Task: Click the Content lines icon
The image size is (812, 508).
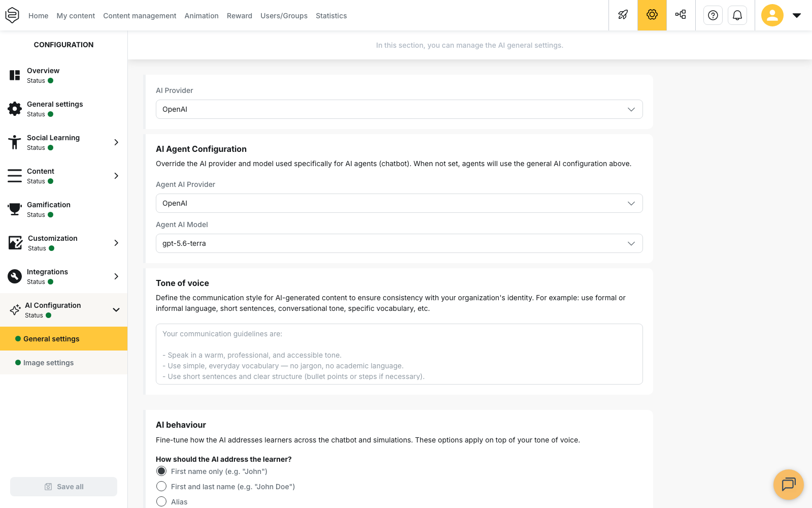Action: click(15, 176)
